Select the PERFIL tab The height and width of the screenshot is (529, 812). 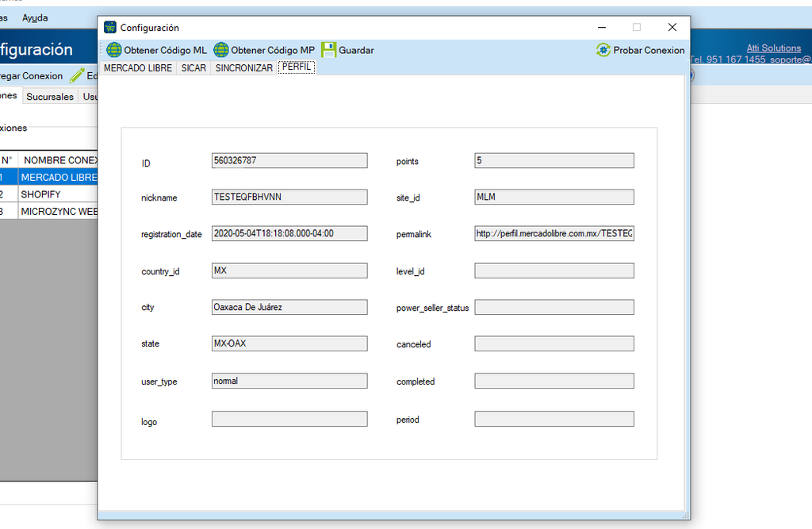pos(297,67)
